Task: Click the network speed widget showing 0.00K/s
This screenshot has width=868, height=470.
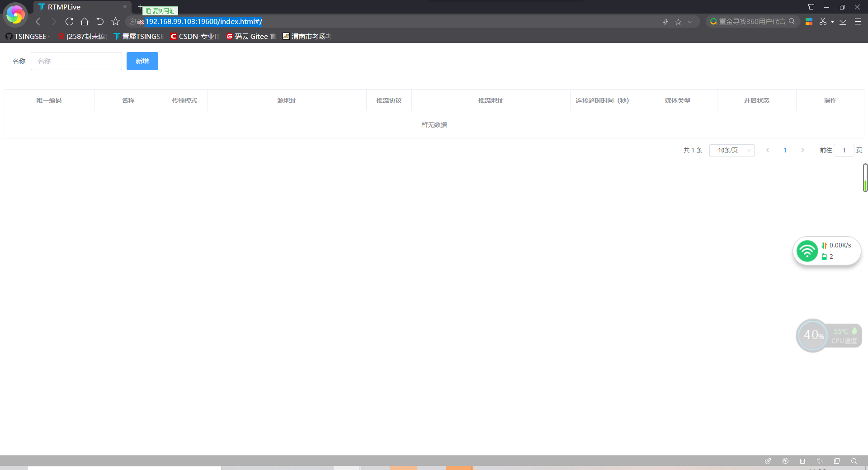Action: (x=827, y=251)
